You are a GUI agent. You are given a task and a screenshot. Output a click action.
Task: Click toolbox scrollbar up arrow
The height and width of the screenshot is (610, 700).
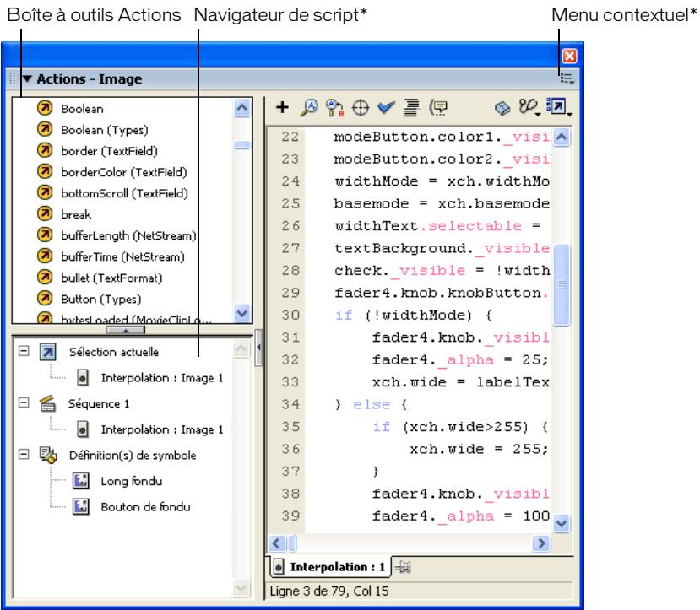242,108
